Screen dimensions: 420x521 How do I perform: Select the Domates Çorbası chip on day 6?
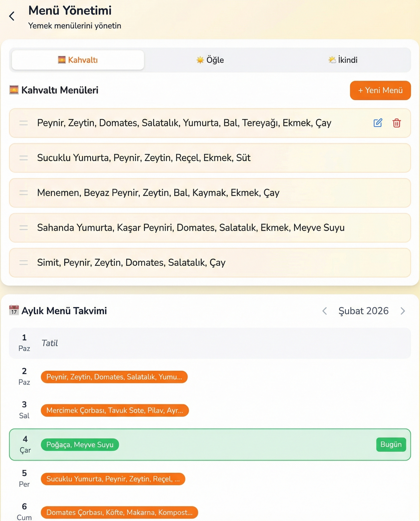point(119,512)
